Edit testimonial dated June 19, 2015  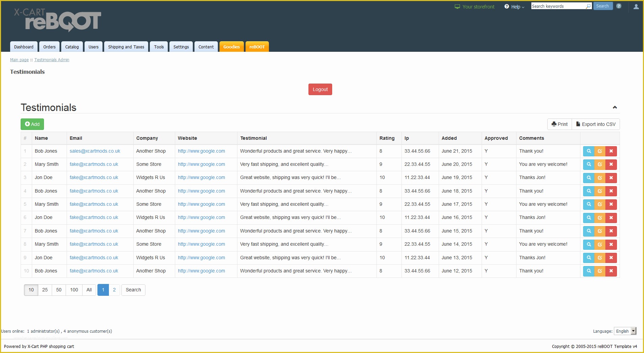click(600, 178)
